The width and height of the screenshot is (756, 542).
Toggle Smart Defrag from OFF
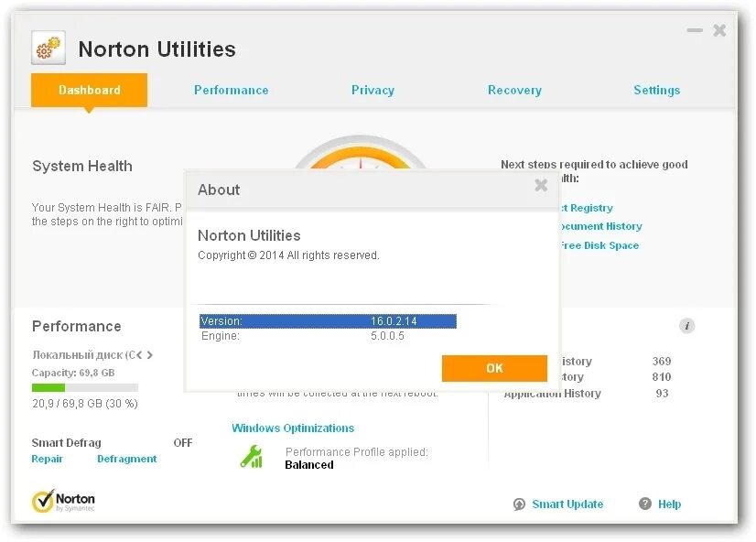click(182, 443)
